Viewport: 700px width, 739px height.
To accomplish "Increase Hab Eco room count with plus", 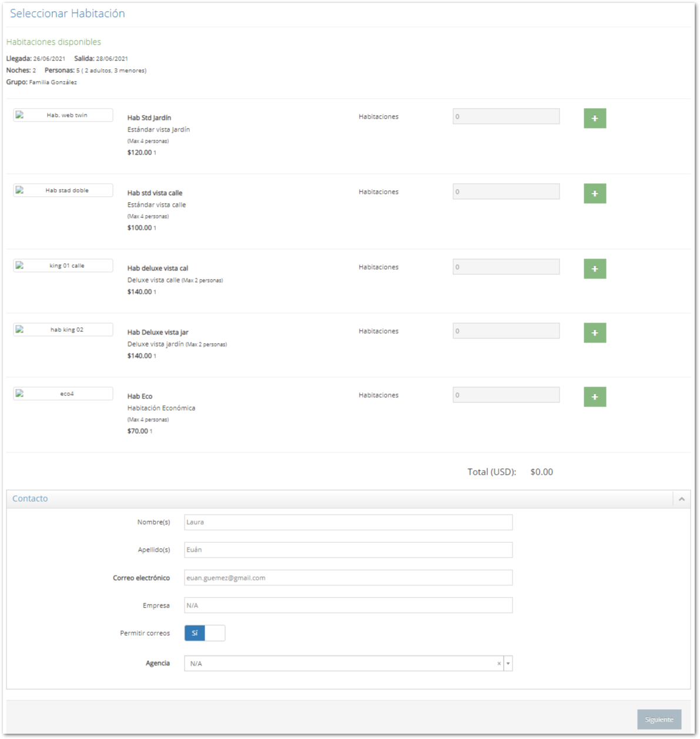I will point(594,397).
